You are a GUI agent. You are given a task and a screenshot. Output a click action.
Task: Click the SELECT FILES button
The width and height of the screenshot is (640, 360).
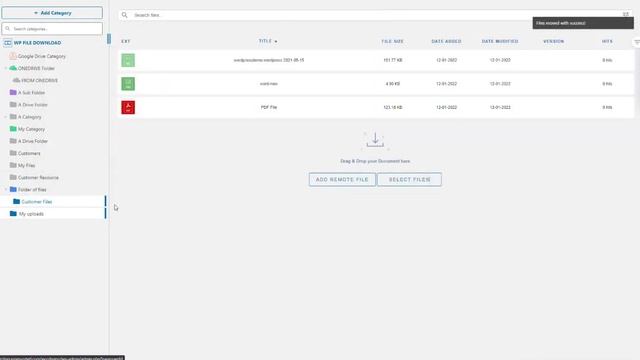pos(409,180)
